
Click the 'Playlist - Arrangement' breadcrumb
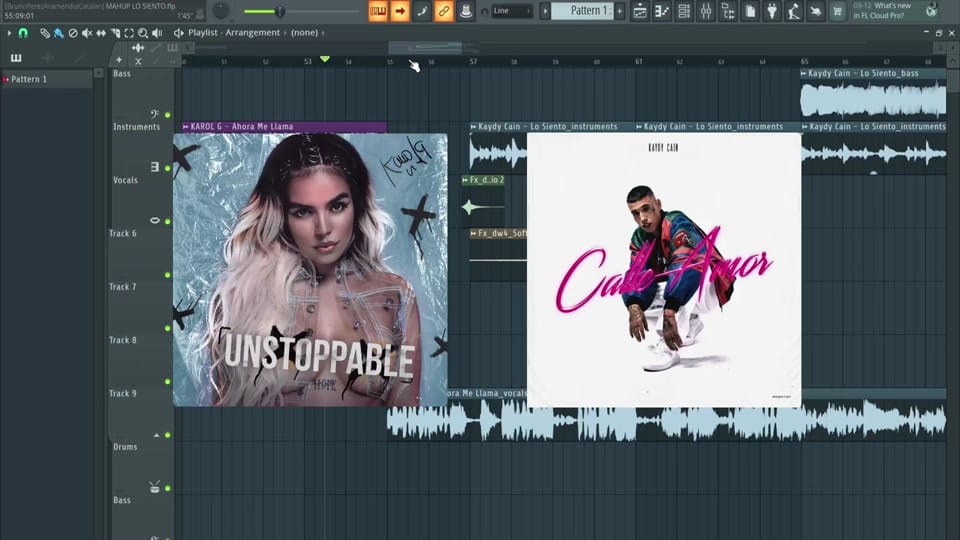click(x=234, y=32)
